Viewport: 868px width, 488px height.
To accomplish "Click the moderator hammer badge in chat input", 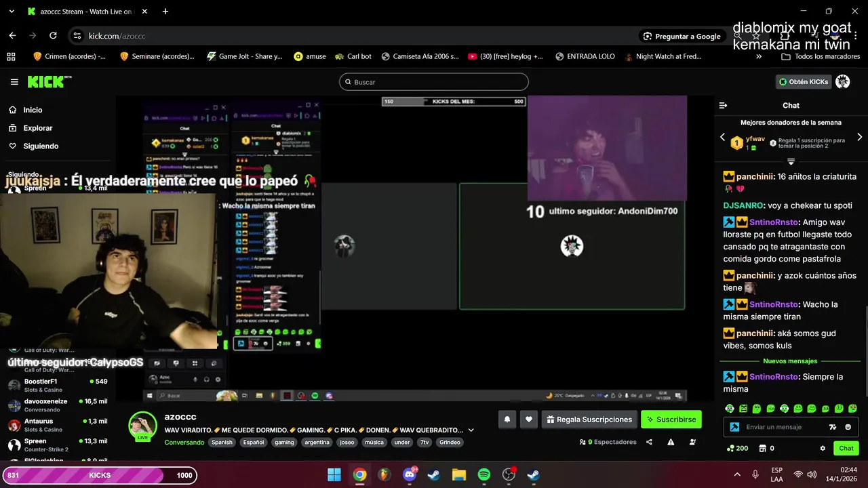I will coord(734,427).
